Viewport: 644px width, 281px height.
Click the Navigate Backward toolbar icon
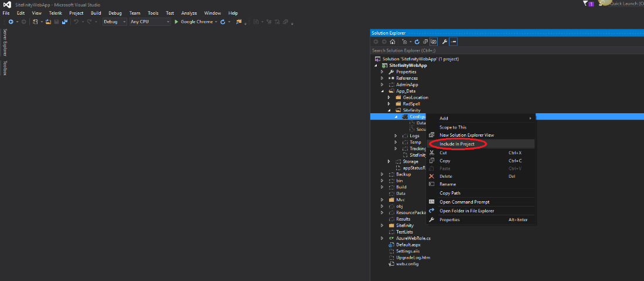[x=11, y=22]
